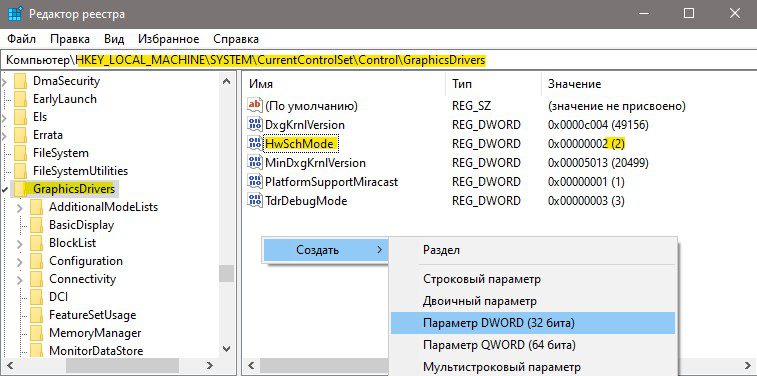757x376 pixels.
Task: Choose Двоичный параметр
Action: (x=533, y=301)
